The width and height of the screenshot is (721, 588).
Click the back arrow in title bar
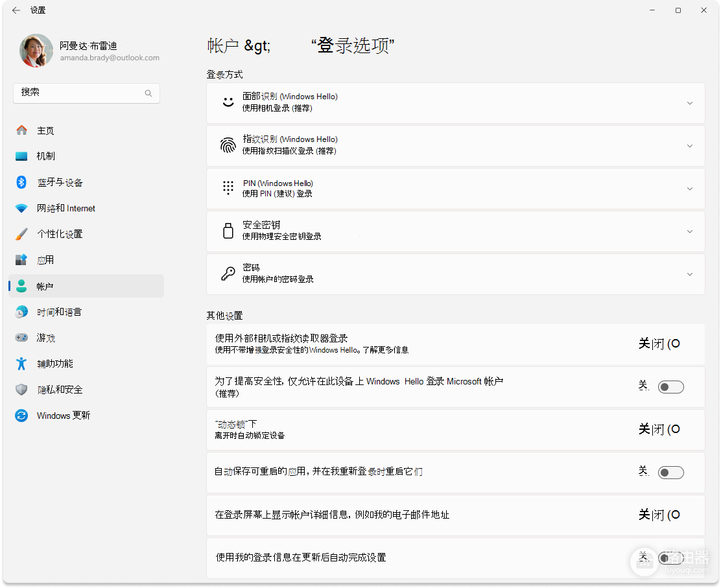pyautogui.click(x=16, y=10)
